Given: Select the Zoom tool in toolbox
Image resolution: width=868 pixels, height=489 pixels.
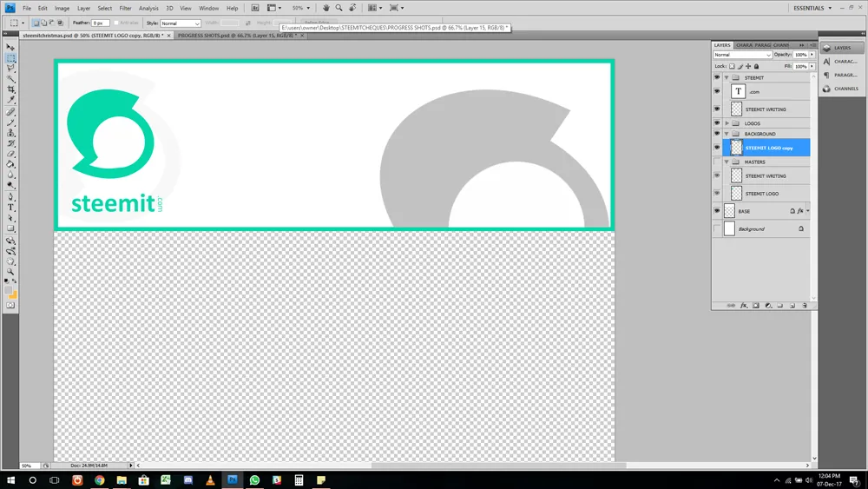Looking at the screenshot, I should pos(10,273).
